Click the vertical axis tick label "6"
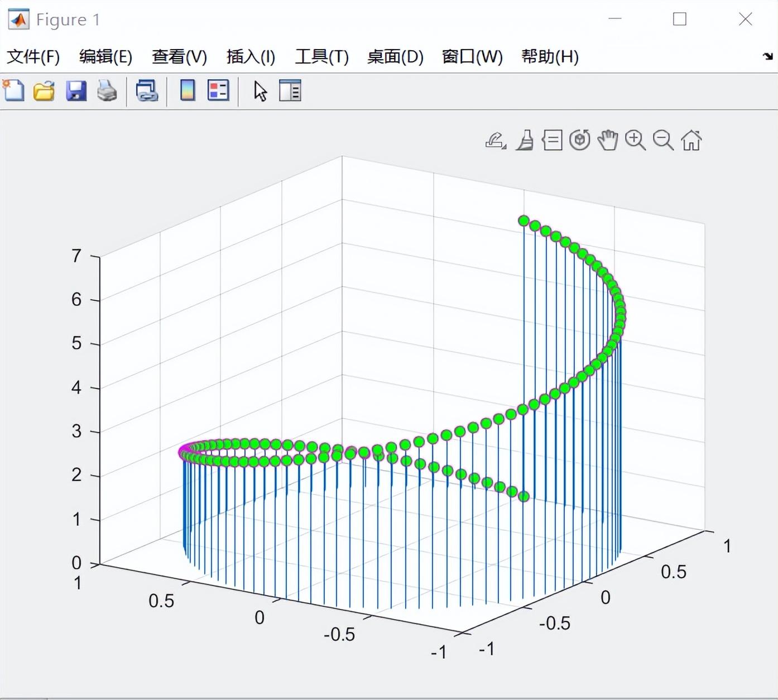 point(76,300)
